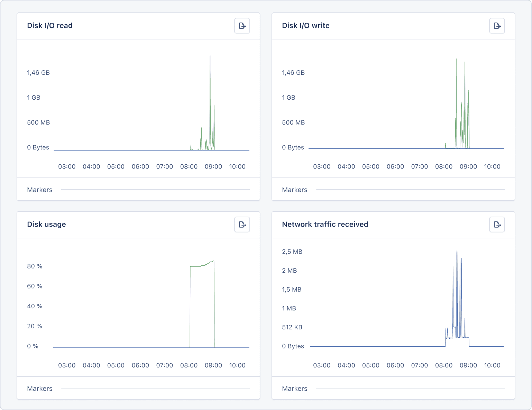Image resolution: width=532 pixels, height=410 pixels.
Task: Click export icon on Network traffic received
Action: click(497, 225)
